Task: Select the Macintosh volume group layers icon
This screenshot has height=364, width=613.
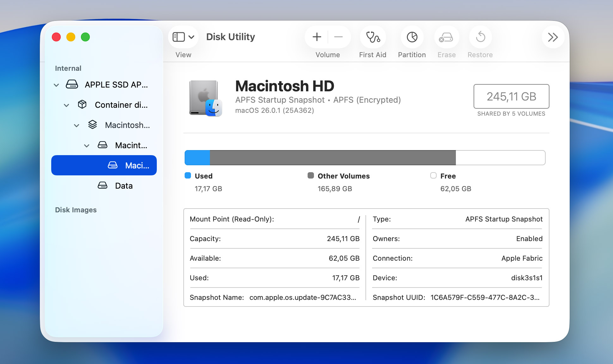Action: [x=92, y=124]
